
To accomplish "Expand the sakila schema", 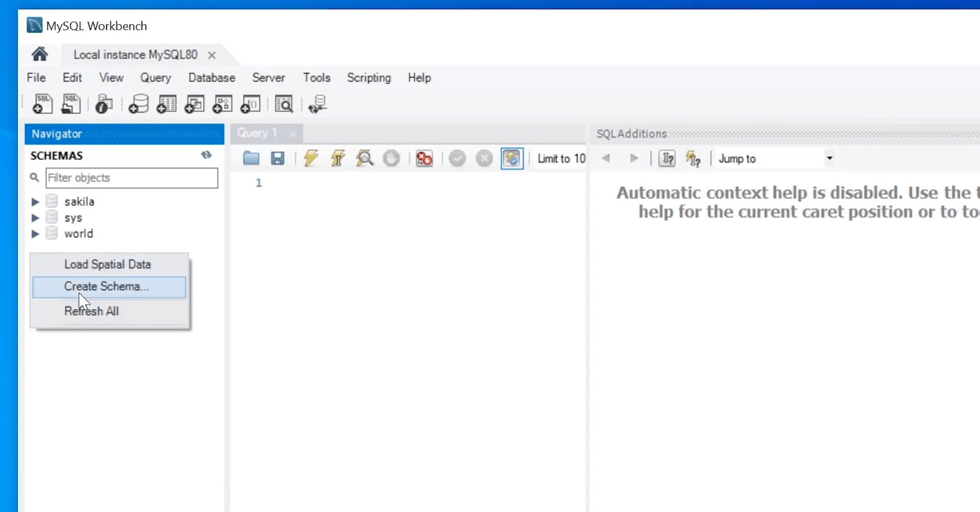I will pyautogui.click(x=35, y=202).
